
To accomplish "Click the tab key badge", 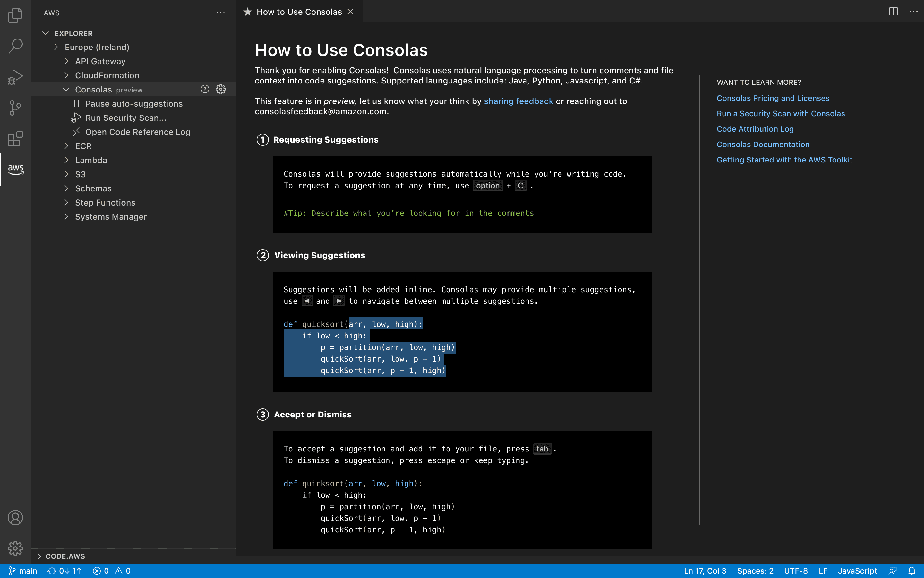I will (542, 449).
